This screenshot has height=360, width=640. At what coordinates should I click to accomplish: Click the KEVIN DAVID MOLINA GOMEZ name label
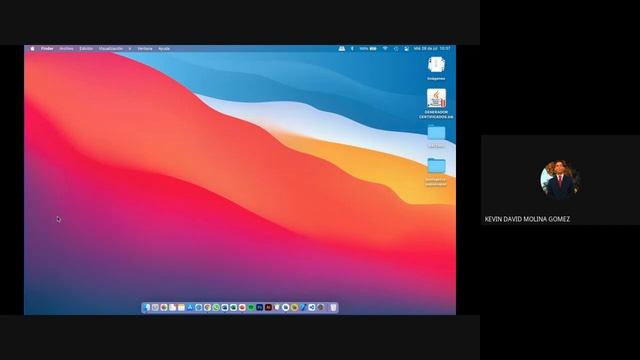tap(527, 219)
